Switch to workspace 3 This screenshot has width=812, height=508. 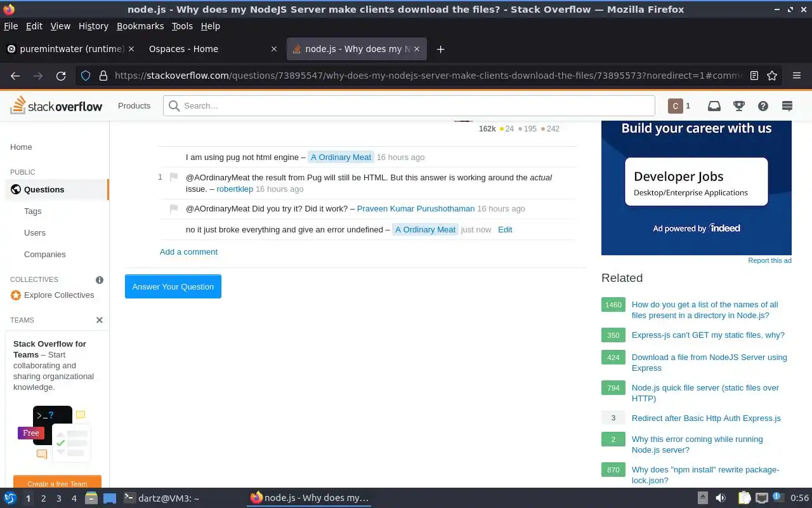coord(58,498)
